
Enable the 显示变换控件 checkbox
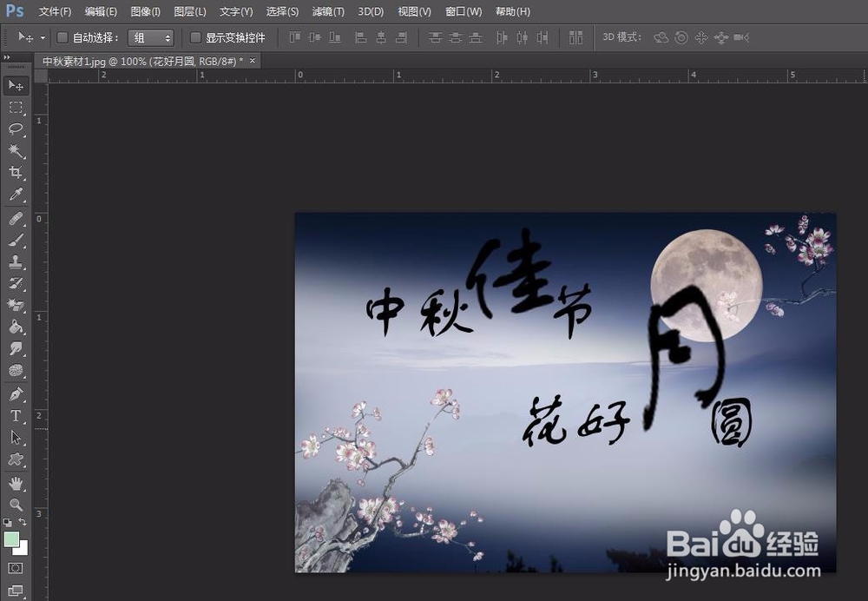click(x=196, y=37)
